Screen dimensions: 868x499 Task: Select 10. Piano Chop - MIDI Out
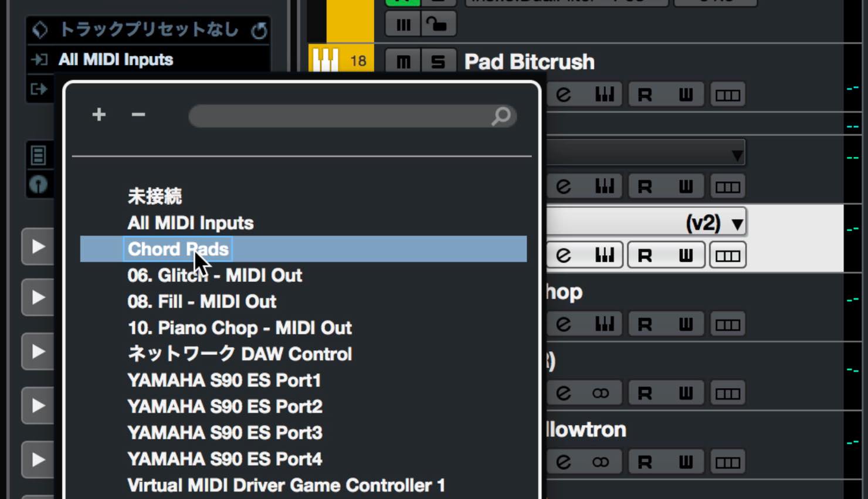click(240, 328)
